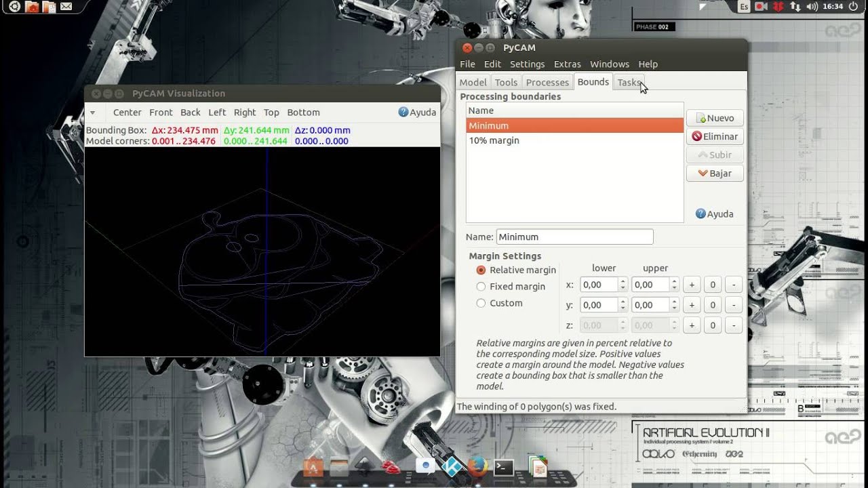Click the Name input field containing Minimum
Screen dimensions: 868x488
click(x=574, y=237)
